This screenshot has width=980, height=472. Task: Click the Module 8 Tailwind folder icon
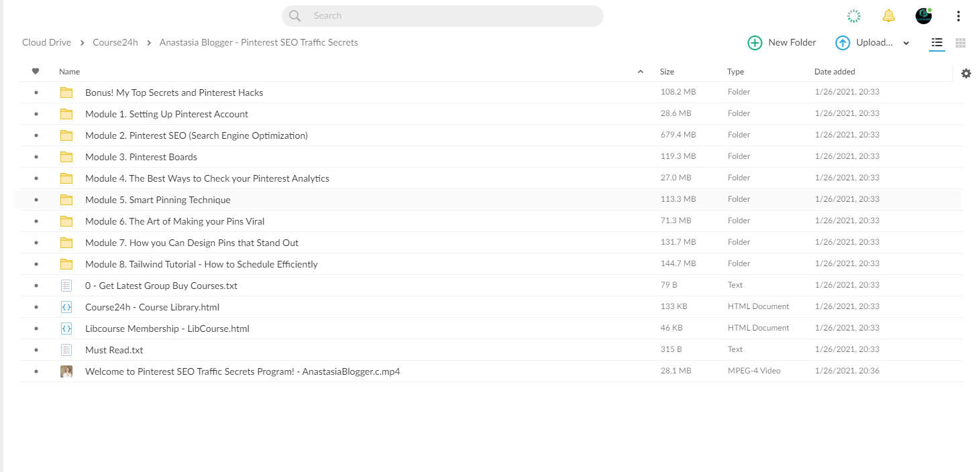66,264
